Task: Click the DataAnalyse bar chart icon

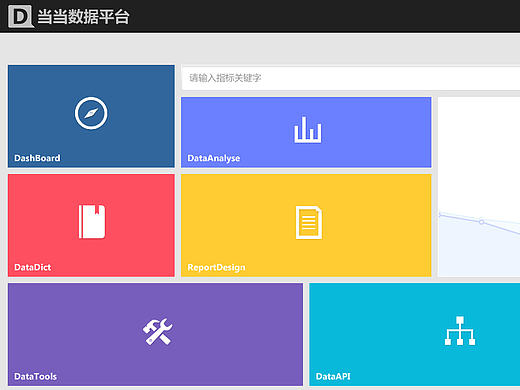Action: 307,130
